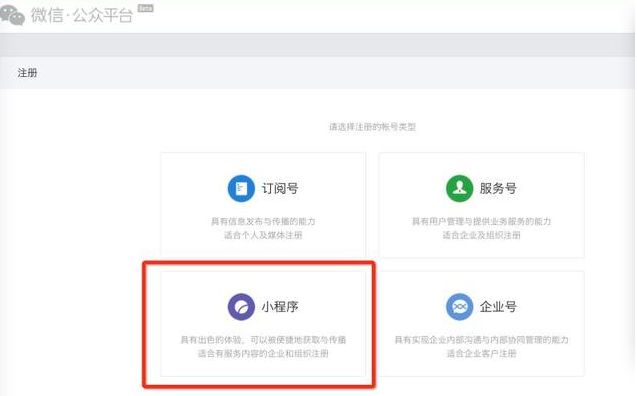Image resolution: width=637 pixels, height=396 pixels.
Task: Select the 服务号 account type title
Action: coord(498,188)
